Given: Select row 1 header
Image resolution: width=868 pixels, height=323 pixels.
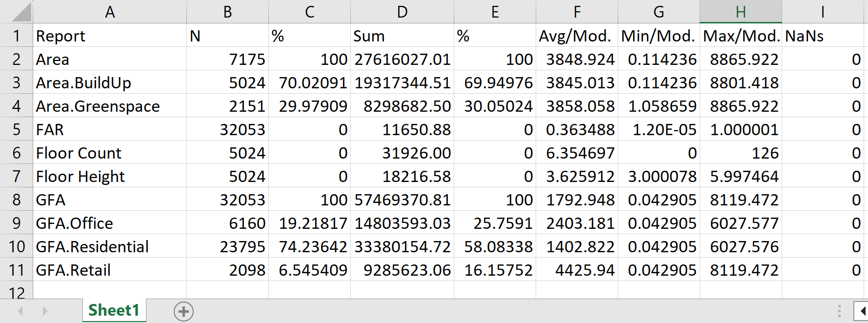Looking at the screenshot, I should 16,36.
